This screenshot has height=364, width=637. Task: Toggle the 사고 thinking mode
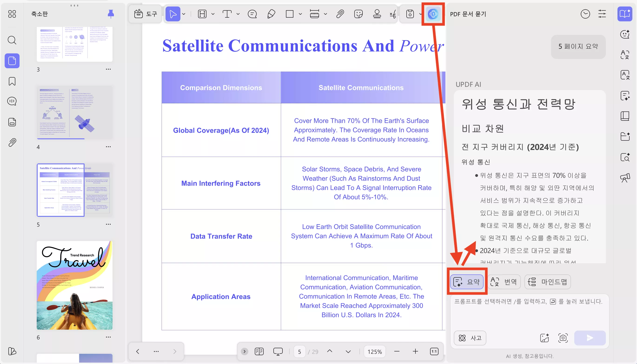click(x=470, y=338)
